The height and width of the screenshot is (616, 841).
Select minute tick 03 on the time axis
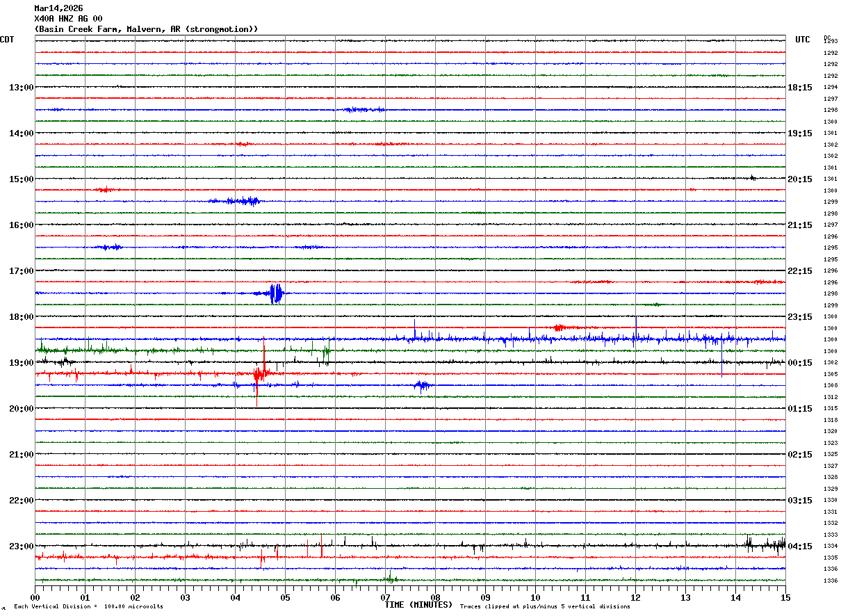pos(185,597)
